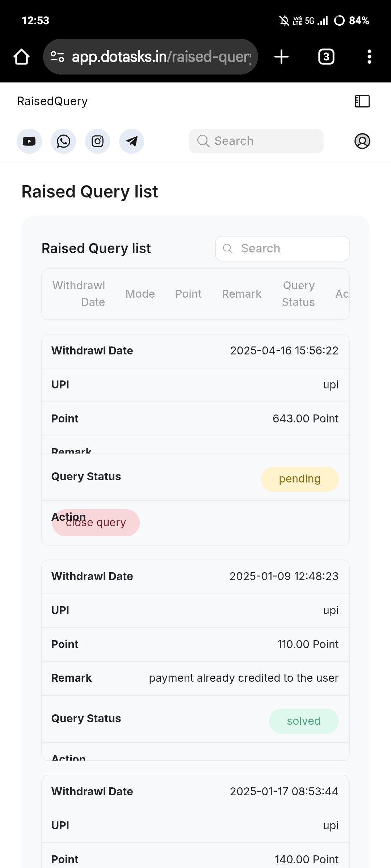Image resolution: width=391 pixels, height=868 pixels.
Task: Open the Instagram social link icon
Action: pos(97,141)
